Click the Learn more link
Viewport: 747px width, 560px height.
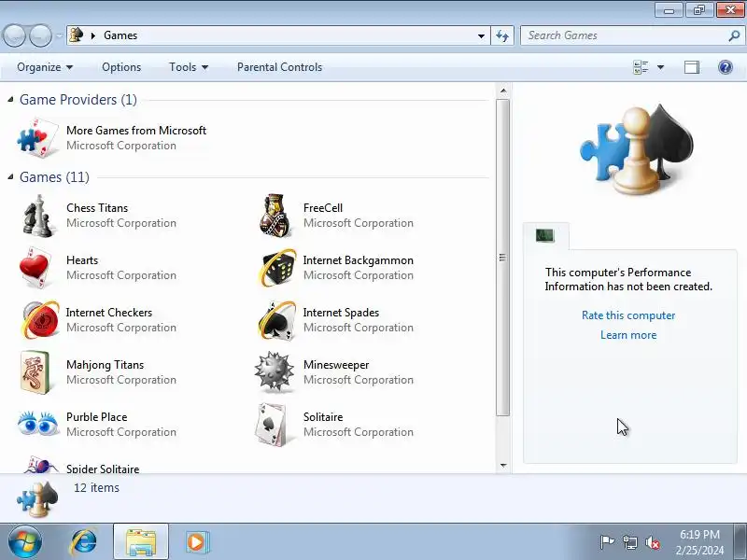(x=628, y=335)
